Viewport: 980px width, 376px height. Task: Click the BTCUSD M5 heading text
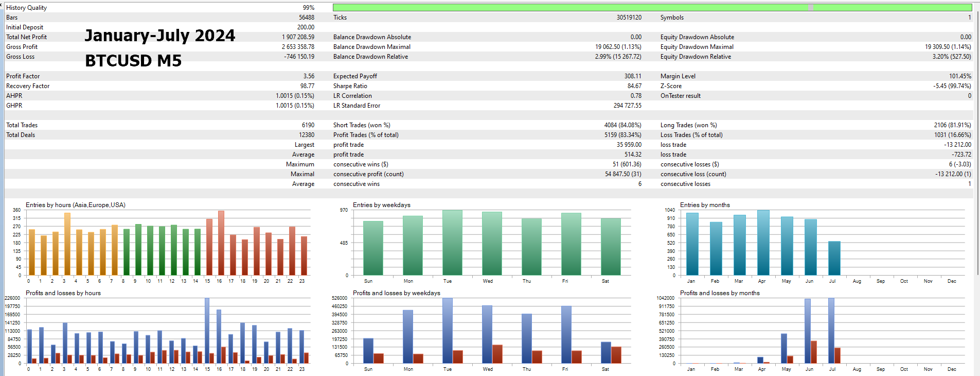133,61
